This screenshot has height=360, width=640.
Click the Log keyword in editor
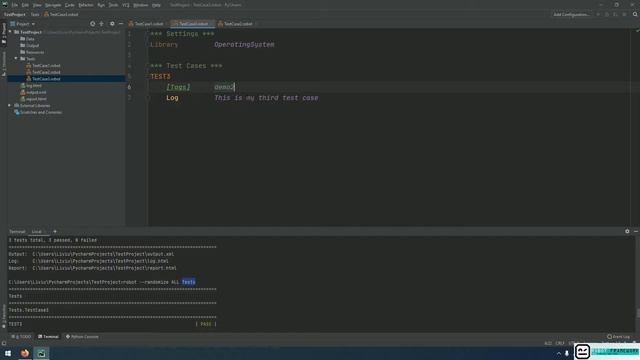(x=172, y=98)
